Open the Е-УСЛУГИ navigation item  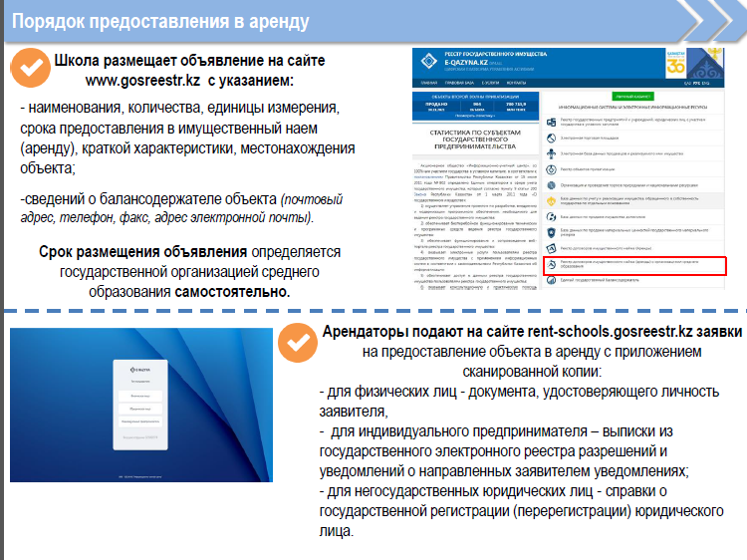[x=490, y=83]
